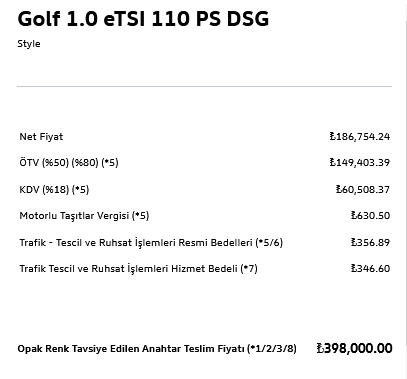Select the ₺356.89 official fee amount
The width and height of the screenshot is (407, 379).
(370, 242)
